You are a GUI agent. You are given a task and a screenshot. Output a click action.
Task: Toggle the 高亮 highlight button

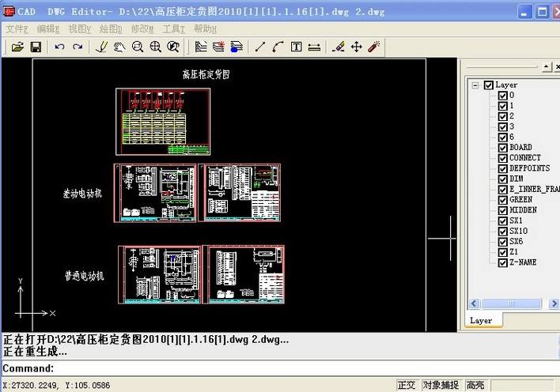475,385
